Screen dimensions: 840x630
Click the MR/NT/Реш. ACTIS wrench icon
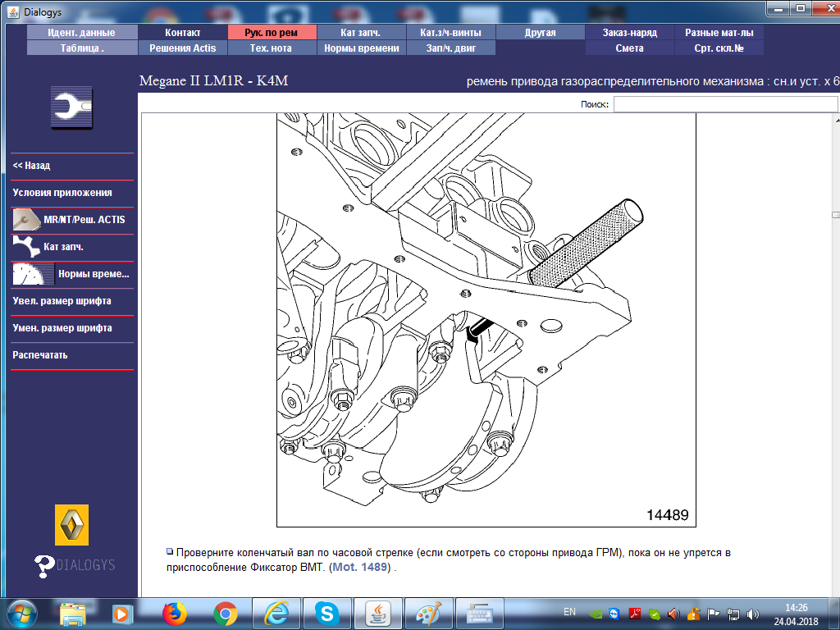click(x=25, y=220)
